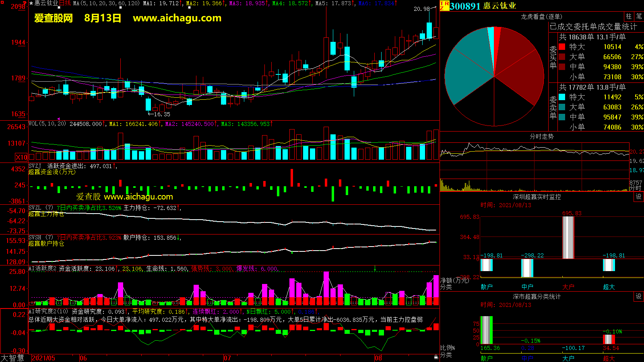Click the magenta left-arrow marker under the candlestick chart
The width and height of the screenshot is (644, 362).
point(58,119)
